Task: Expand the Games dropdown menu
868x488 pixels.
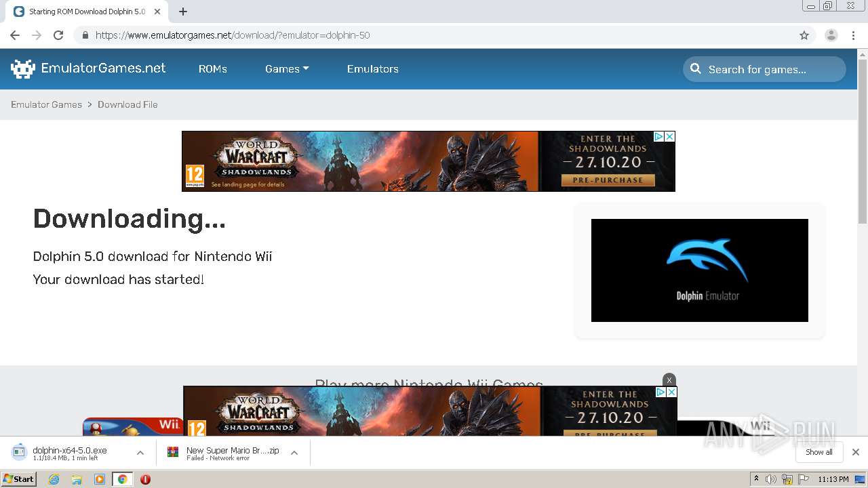Action: (287, 68)
